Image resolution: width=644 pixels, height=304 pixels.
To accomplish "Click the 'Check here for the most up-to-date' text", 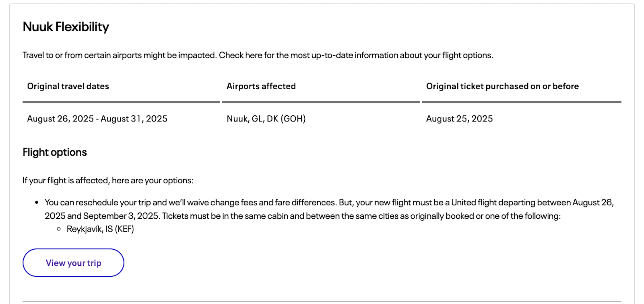I will 356,55.
